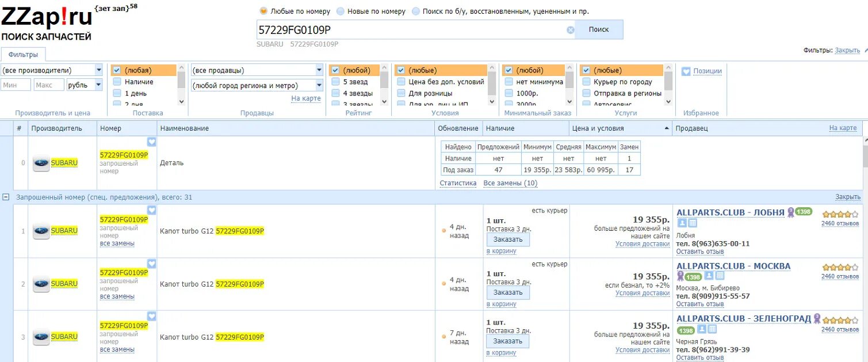
Task: Click favorite heart in row 3 Номер cell
Action: coord(151,316)
